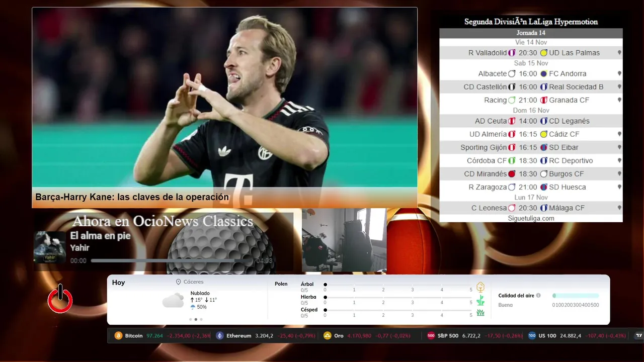Image resolution: width=644 pixels, height=362 pixels.
Task: Click the Cáceres location name
Action: (x=193, y=282)
